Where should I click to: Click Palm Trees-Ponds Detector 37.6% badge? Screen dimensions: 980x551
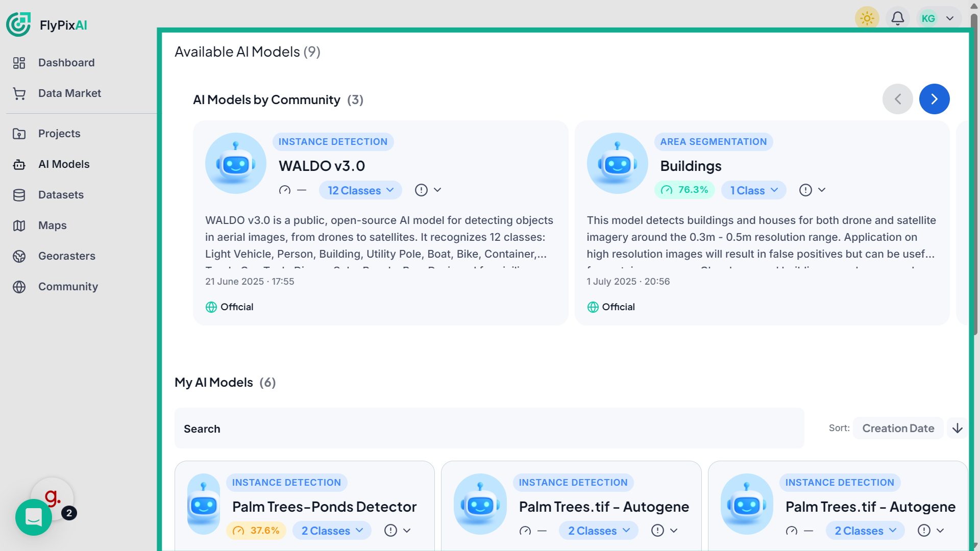pyautogui.click(x=257, y=531)
